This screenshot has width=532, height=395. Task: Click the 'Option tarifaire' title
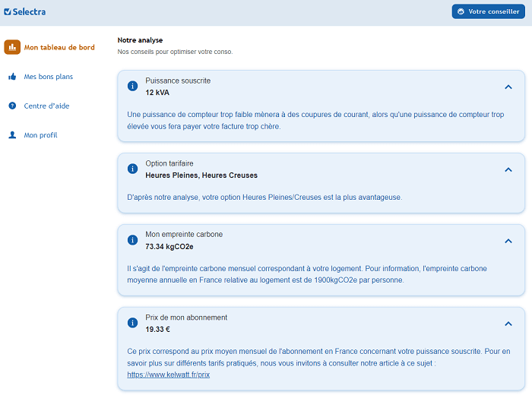[x=169, y=163]
